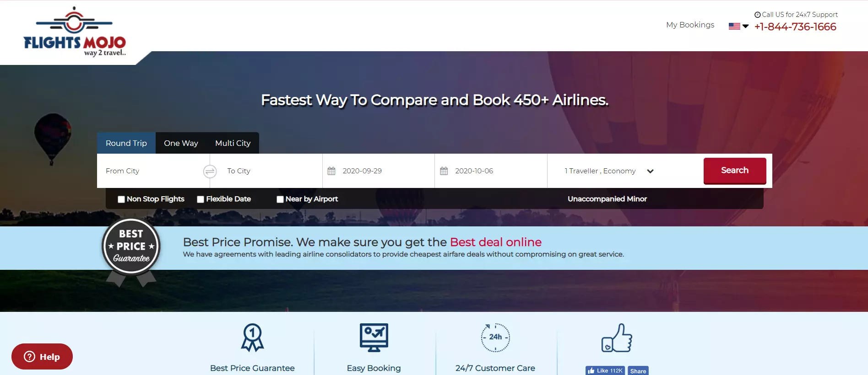Screen dimensions: 868x375
Task: Select the Round Trip tab
Action: tap(126, 143)
